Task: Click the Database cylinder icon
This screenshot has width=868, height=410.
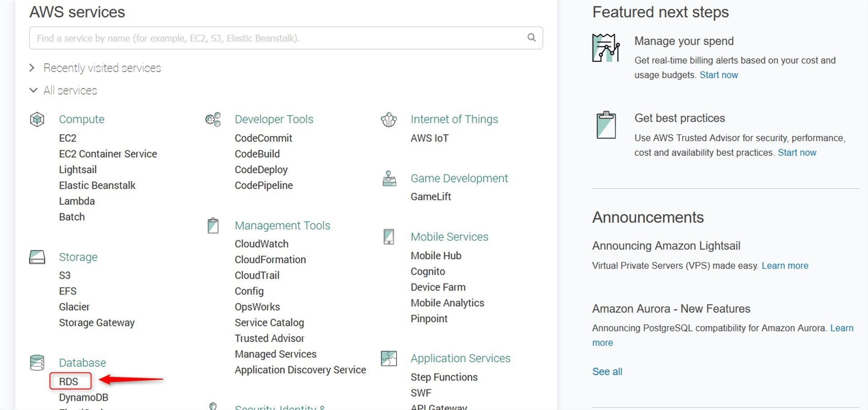Action: pos(37,363)
